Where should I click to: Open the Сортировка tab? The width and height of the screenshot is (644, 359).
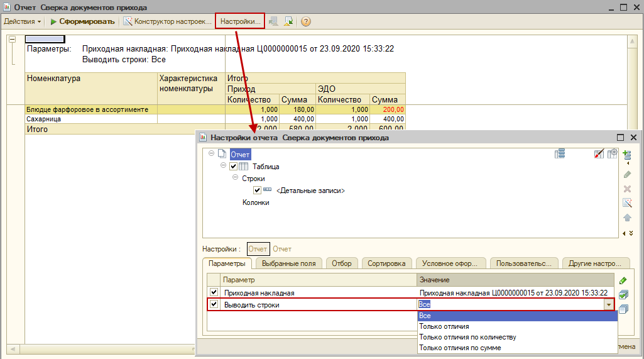coord(386,263)
